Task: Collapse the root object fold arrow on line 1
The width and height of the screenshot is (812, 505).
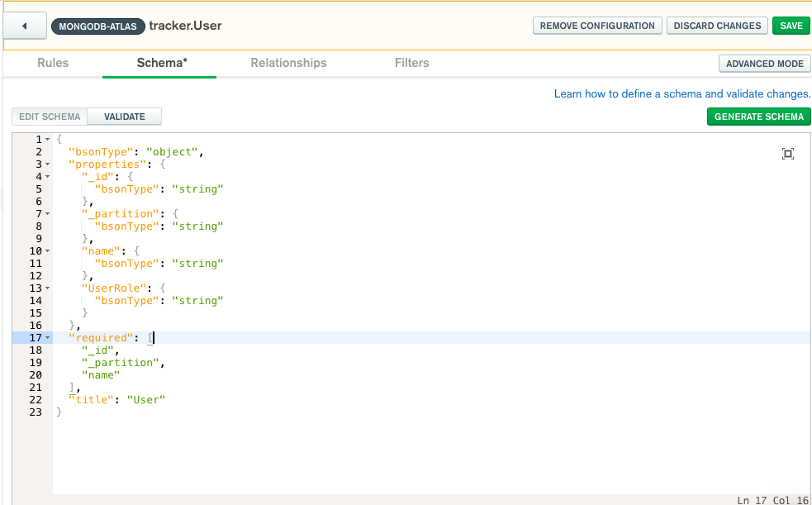Action: 48,140
